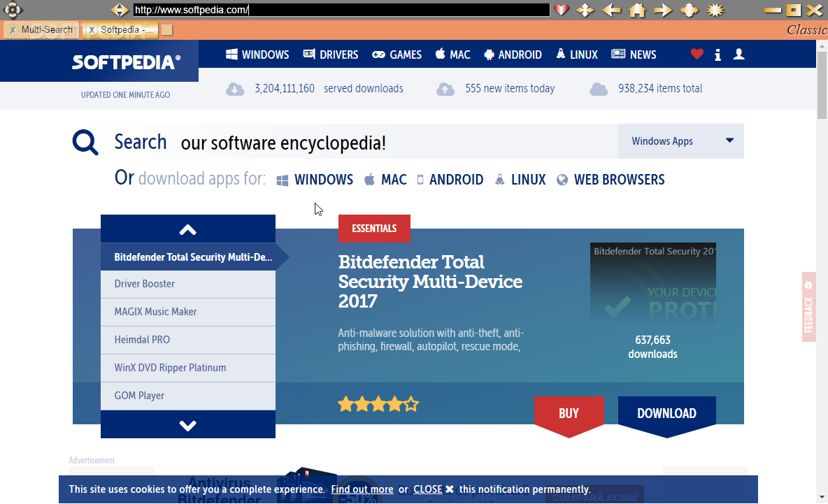Open the Feedback side tab
The width and height of the screenshot is (828, 504).
pos(808,307)
